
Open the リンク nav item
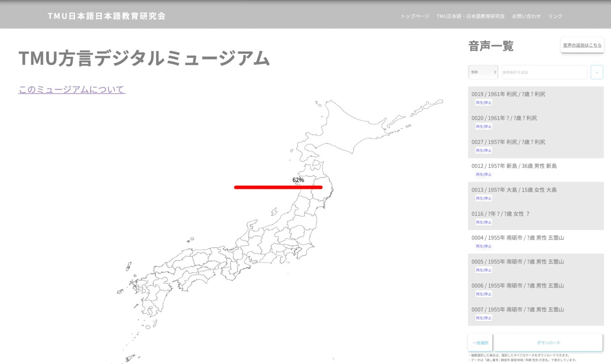click(x=555, y=16)
